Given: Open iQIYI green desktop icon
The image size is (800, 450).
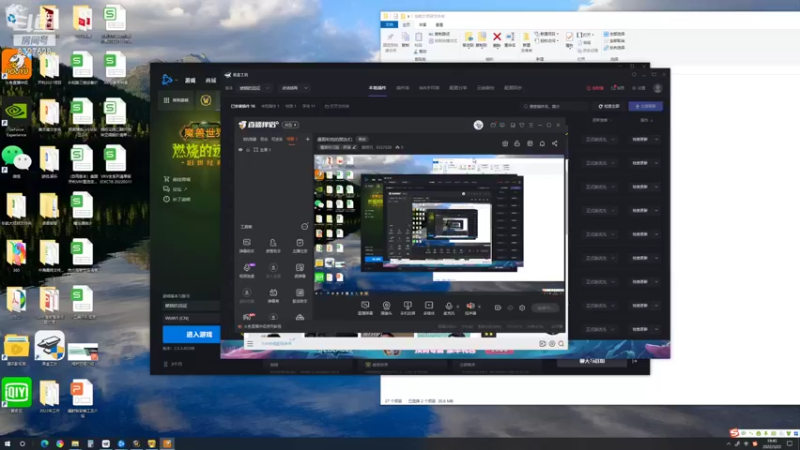Looking at the screenshot, I should tap(16, 394).
